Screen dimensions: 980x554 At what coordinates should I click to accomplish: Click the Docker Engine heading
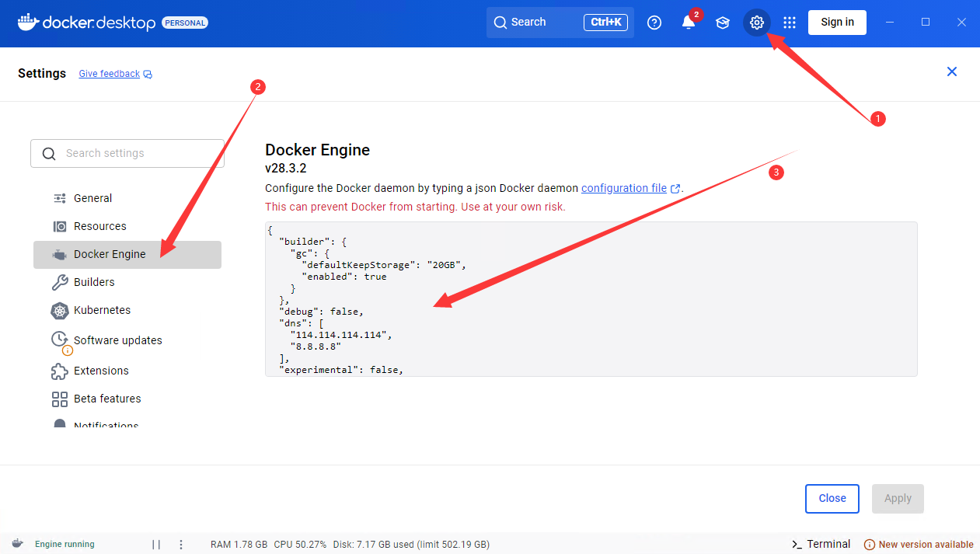[317, 150]
